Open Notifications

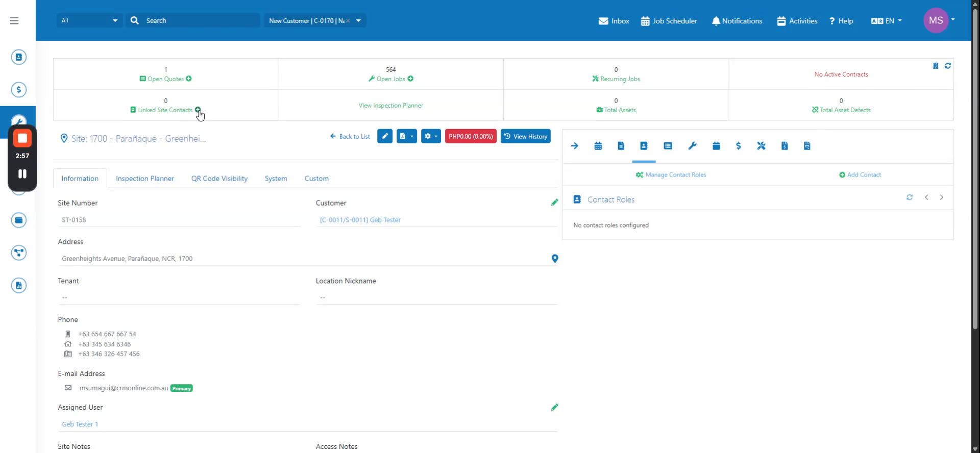[x=737, y=21]
